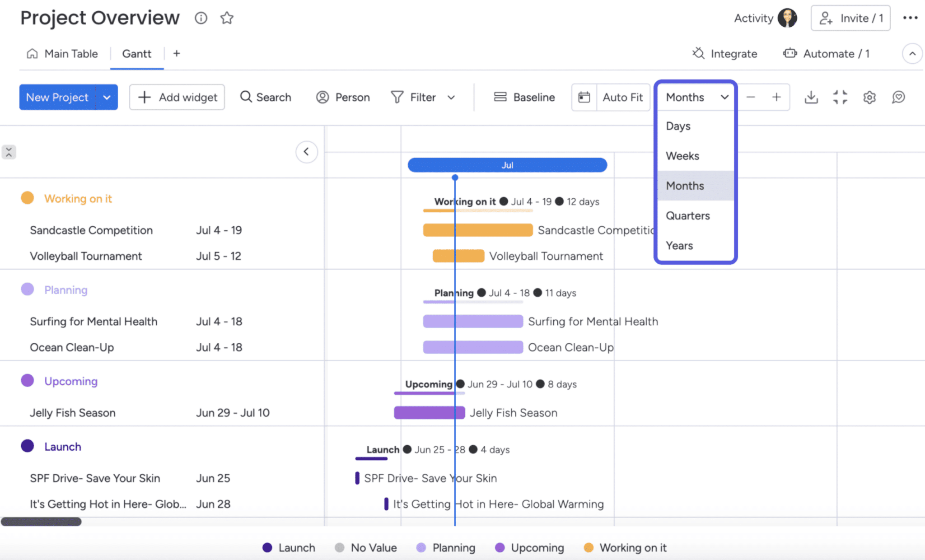This screenshot has width=925, height=560.
Task: Click the info icon next to Project Overview
Action: pos(201,18)
